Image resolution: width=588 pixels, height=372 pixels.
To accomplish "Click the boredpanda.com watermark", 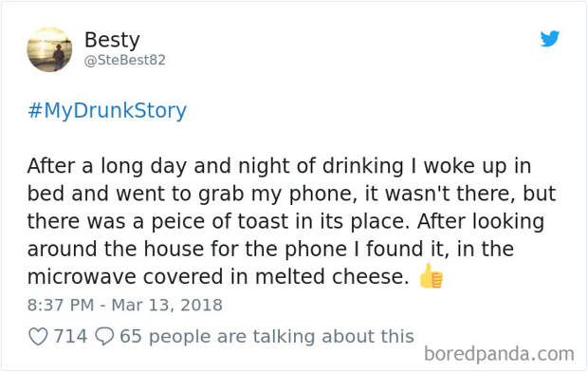I will click(x=499, y=354).
